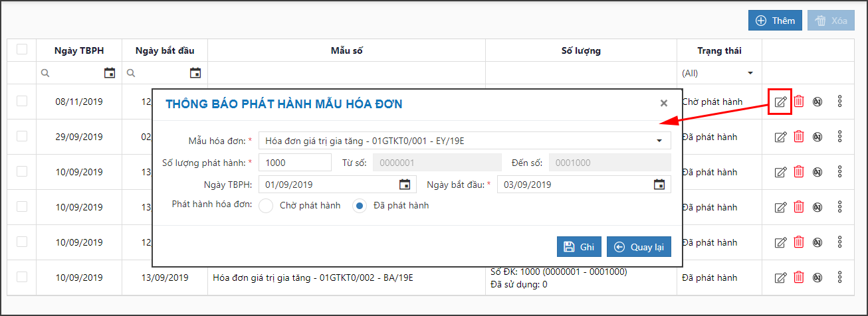Open the Trạng thái (All) filter dropdown
This screenshot has height=316, width=868.
750,73
